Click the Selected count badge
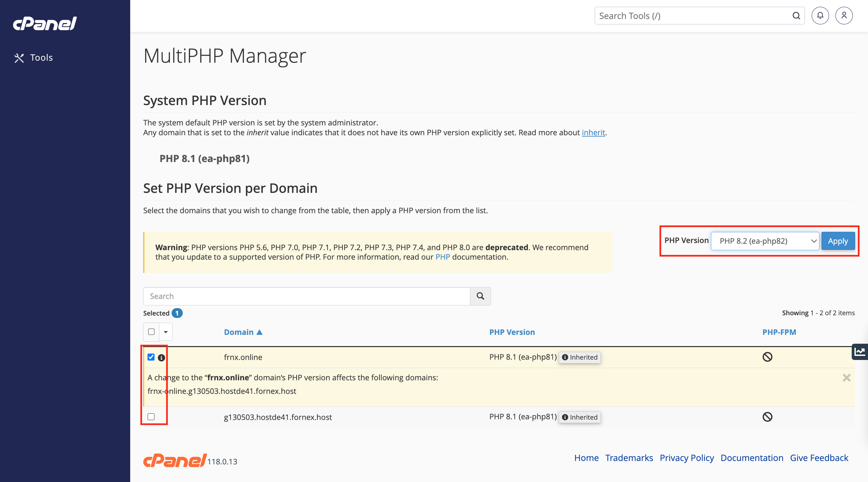Screen dimensions: 868x482 click(x=177, y=313)
